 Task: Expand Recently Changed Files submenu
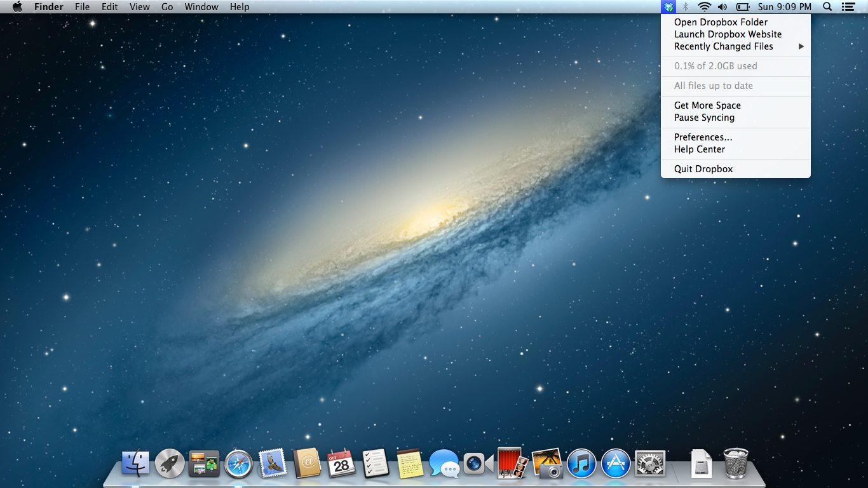[724, 46]
